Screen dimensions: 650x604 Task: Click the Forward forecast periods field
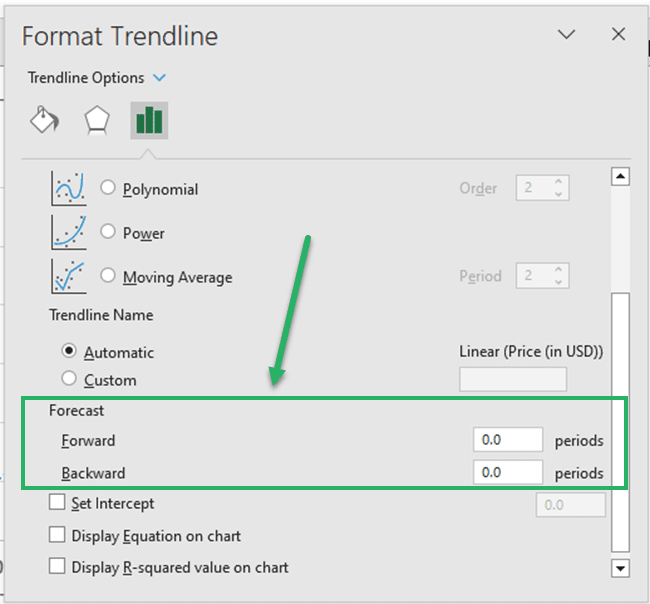coord(508,439)
